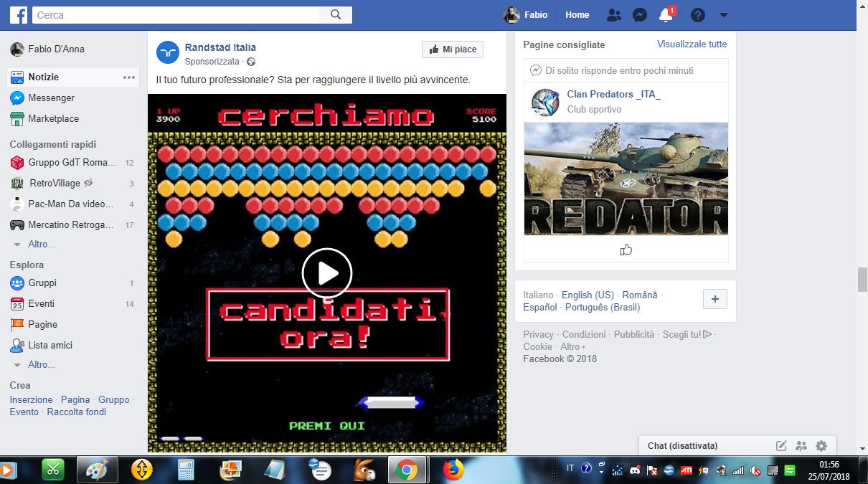Viewport: 868px width, 484px height.
Task: Open Eventi in Esplora section
Action: point(41,303)
